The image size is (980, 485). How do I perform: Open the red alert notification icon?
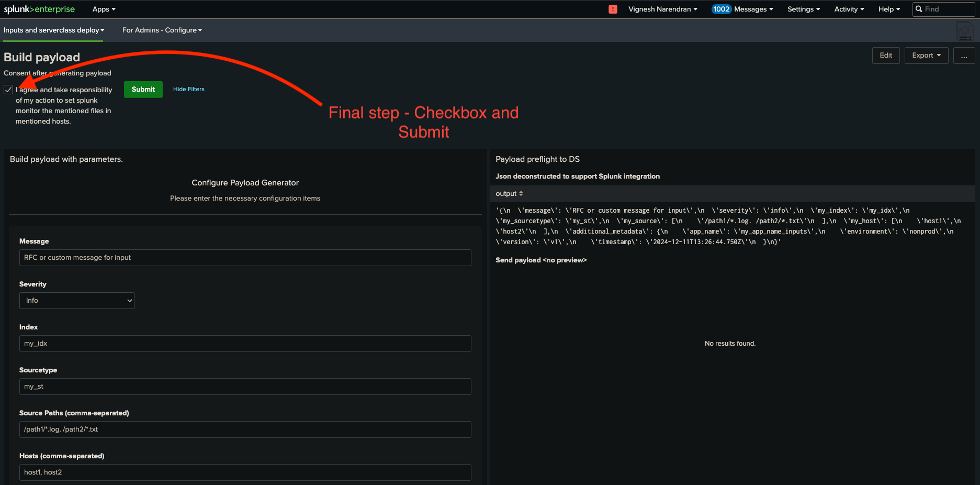click(613, 9)
